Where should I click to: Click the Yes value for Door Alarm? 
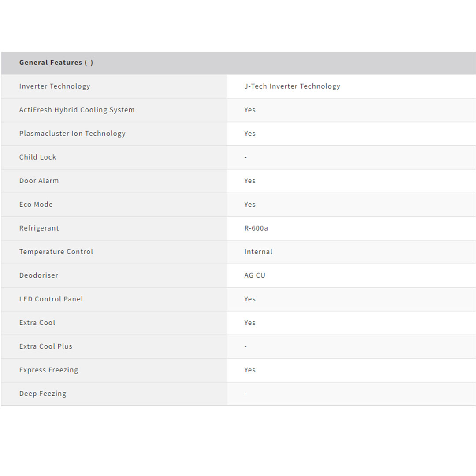pos(250,181)
